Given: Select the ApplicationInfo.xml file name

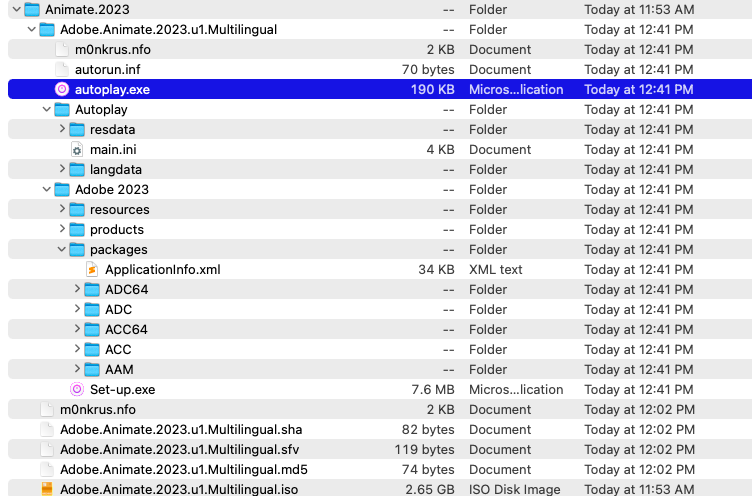Looking at the screenshot, I should coord(163,270).
